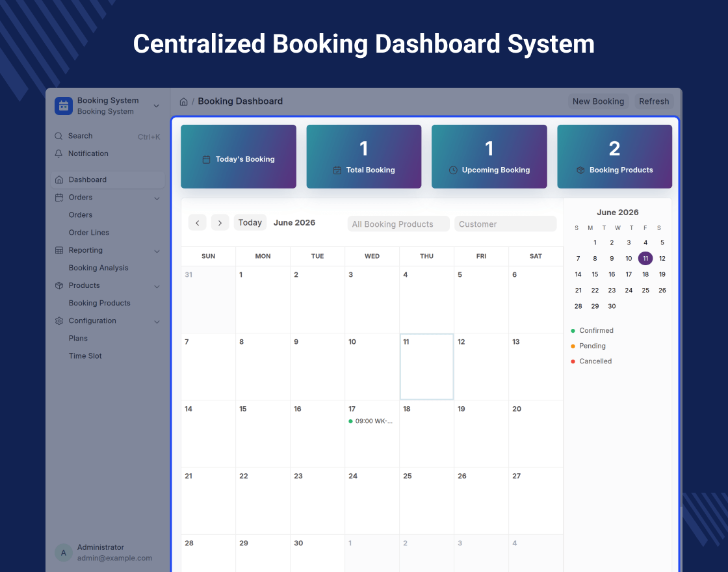Click June 1 cell in main calendar

coord(263,300)
